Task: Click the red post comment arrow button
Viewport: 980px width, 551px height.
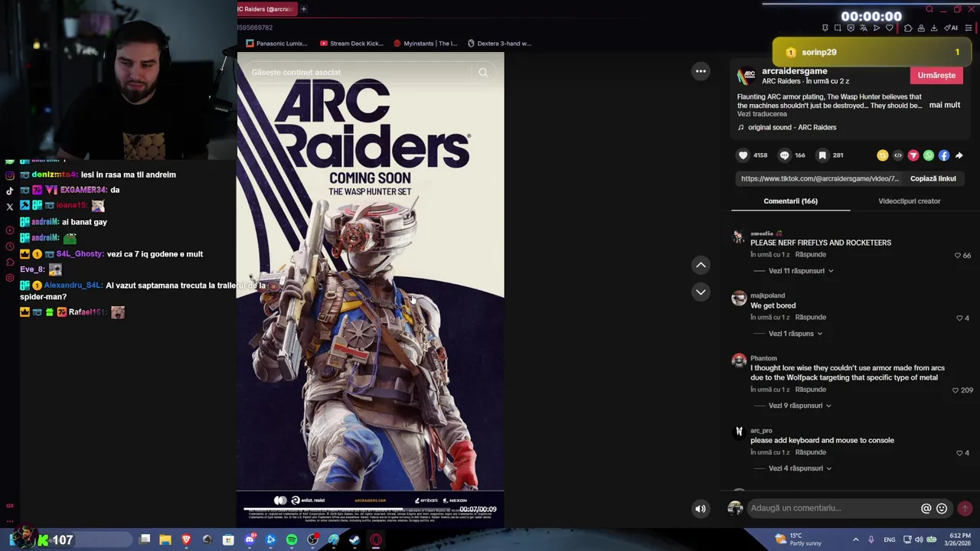Action: pos(965,508)
